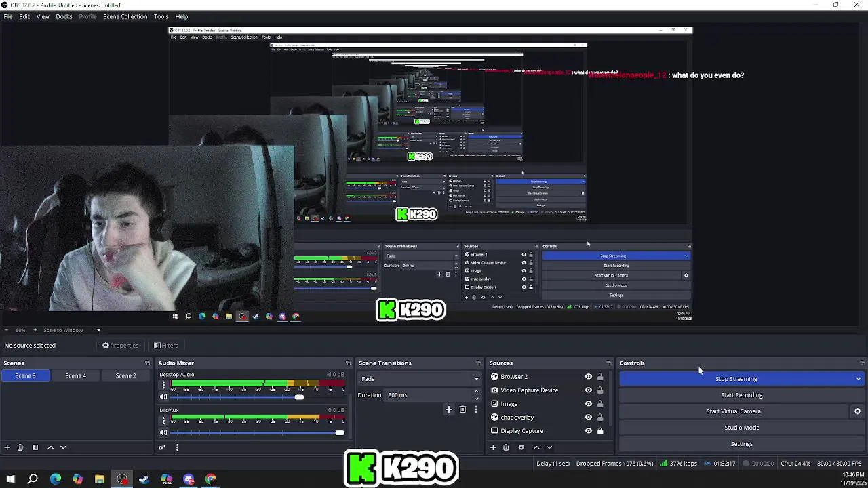The height and width of the screenshot is (488, 868).
Task: Toggle visibility eye of Video Capture Device
Action: coord(589,390)
